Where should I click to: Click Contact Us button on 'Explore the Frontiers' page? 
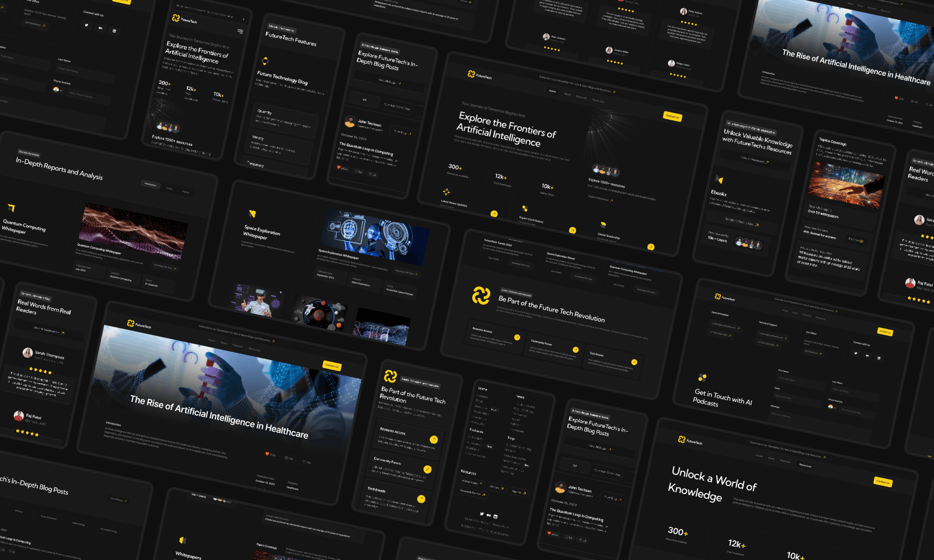point(672,117)
